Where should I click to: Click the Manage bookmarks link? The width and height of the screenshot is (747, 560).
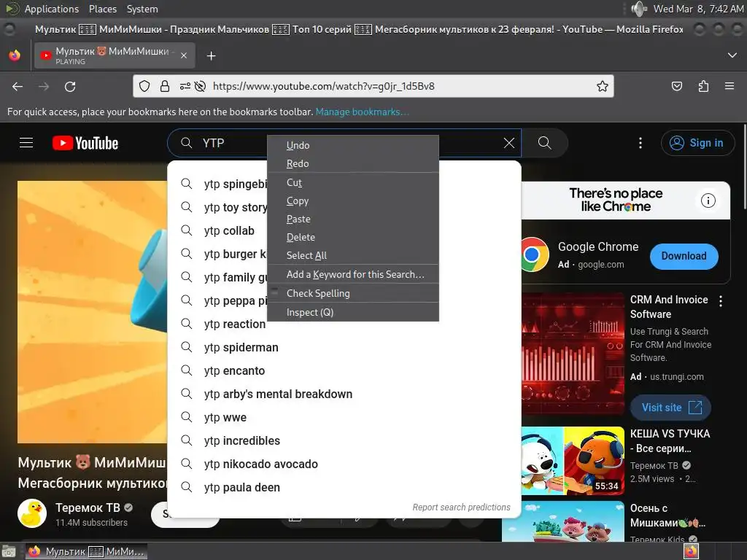pyautogui.click(x=362, y=112)
